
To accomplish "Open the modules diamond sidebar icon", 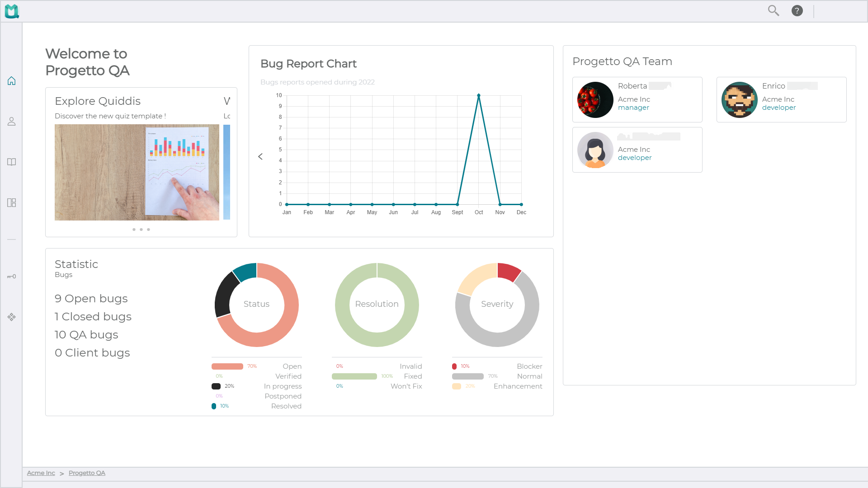I will [11, 317].
